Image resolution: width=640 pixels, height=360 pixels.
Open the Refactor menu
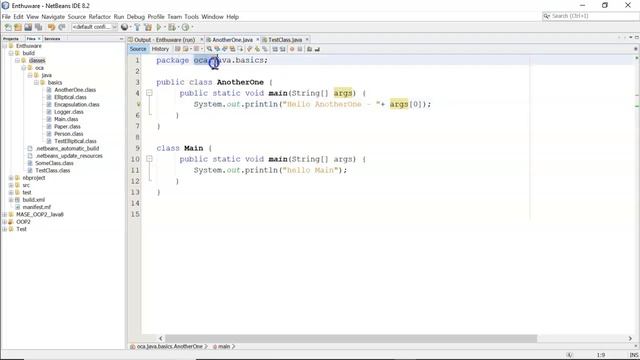100,17
